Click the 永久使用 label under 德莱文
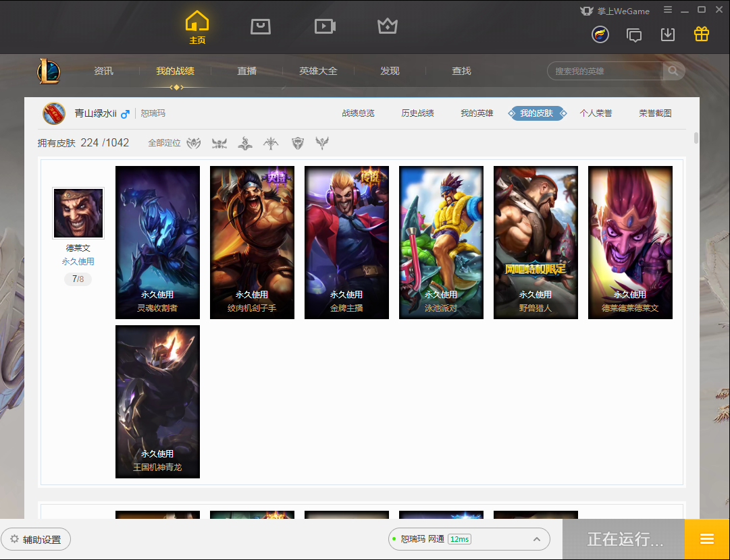This screenshot has width=730, height=560. pos(78,261)
